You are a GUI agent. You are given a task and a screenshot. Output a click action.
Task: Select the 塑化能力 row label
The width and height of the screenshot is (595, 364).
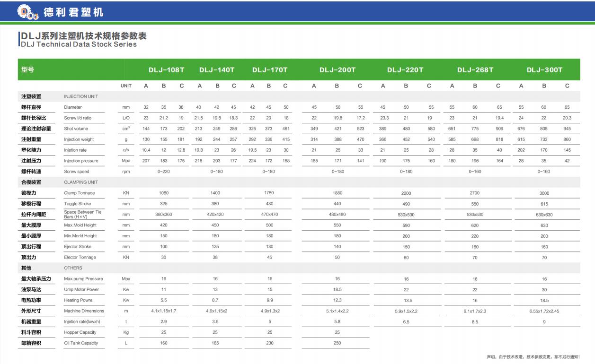click(x=31, y=150)
